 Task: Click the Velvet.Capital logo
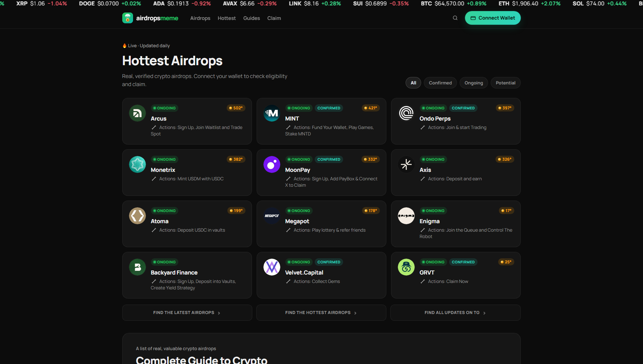272,267
